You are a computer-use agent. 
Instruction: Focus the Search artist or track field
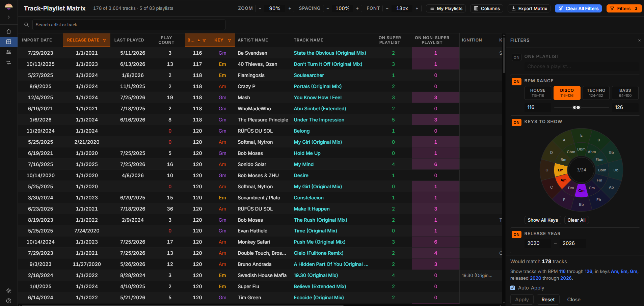129,25
